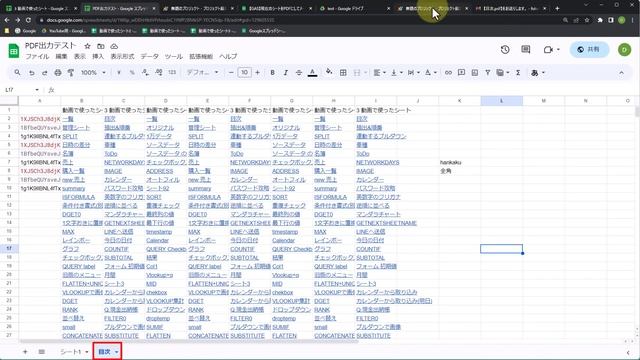The height and width of the screenshot is (360, 640).
Task: Open the Google account avatar
Action: click(x=624, y=49)
